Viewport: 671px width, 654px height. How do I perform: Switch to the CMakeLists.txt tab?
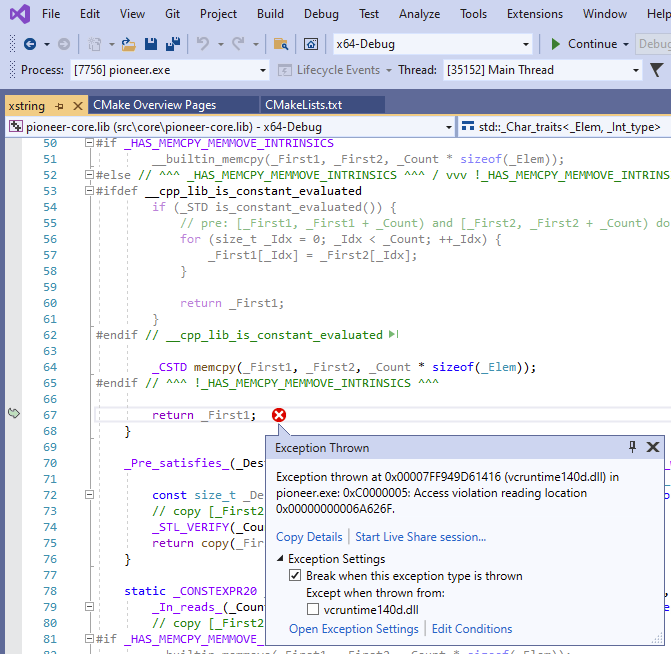coord(303,105)
